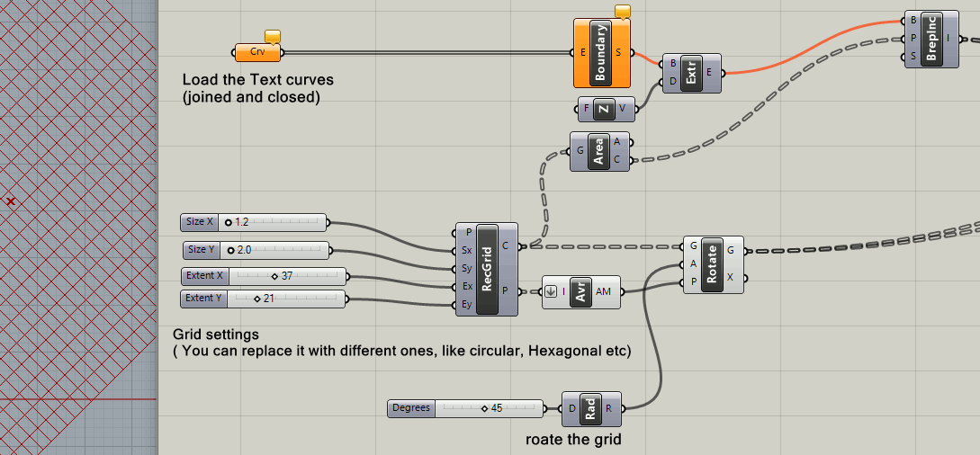Click the P input of BrepInc
Screen dimensions: 980x455
913,39
